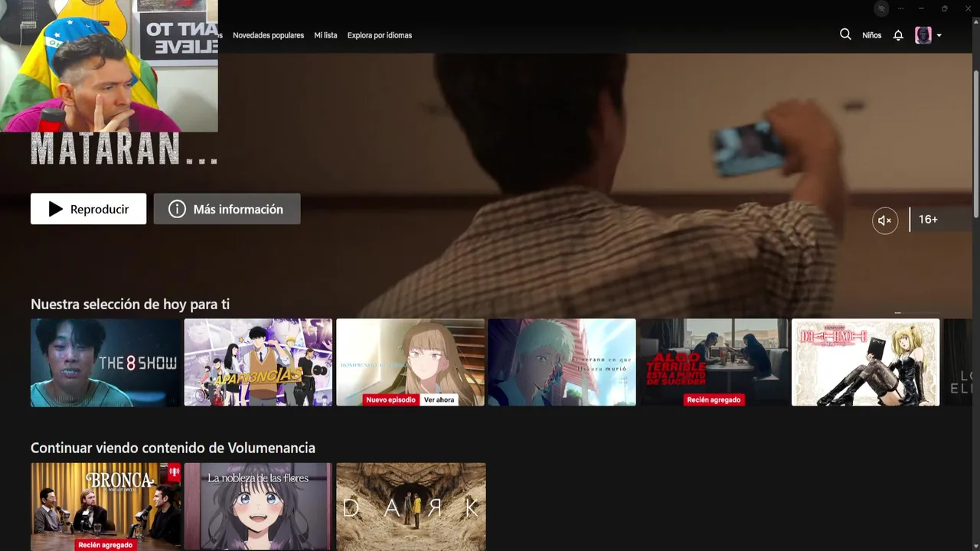Open El verano en que Hikaru murió
Viewport: 980px width, 551px height.
562,362
